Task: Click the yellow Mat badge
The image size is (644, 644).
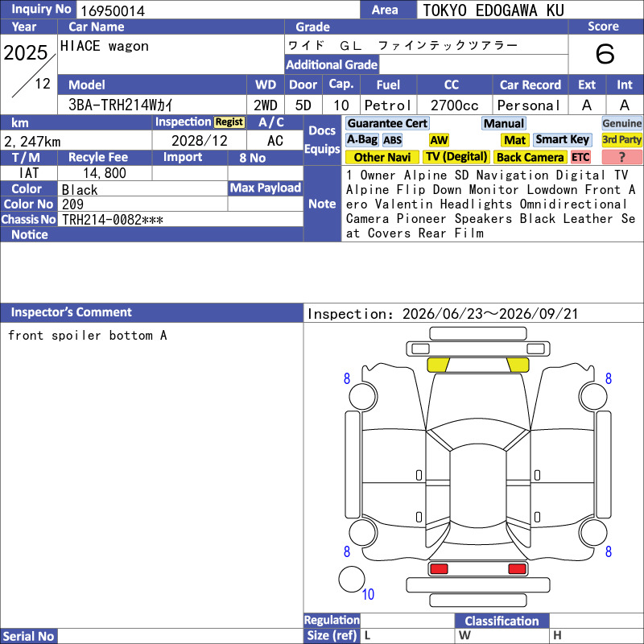Action: [514, 140]
